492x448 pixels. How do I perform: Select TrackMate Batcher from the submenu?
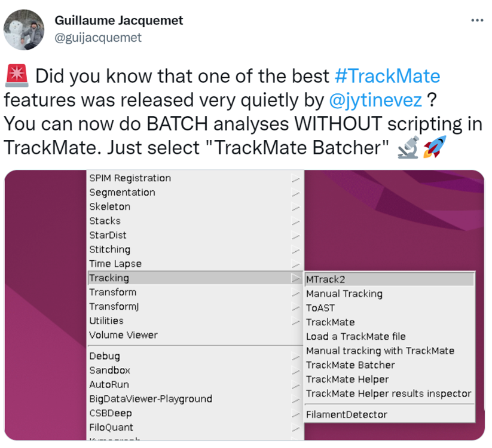(350, 365)
